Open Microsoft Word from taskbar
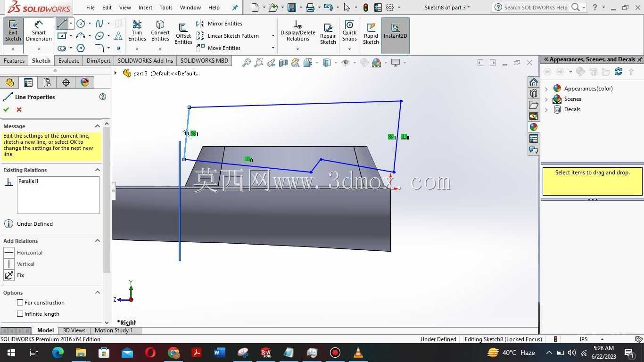This screenshot has width=644, height=362. click(x=220, y=353)
